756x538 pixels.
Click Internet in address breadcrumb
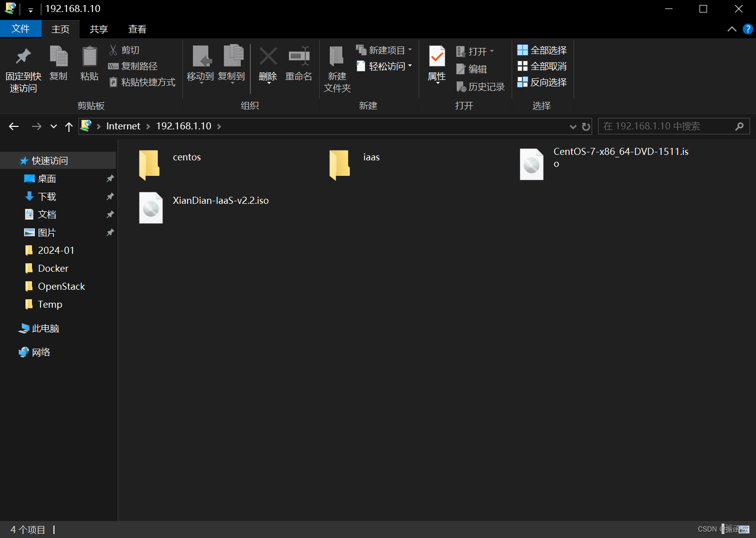(123, 126)
